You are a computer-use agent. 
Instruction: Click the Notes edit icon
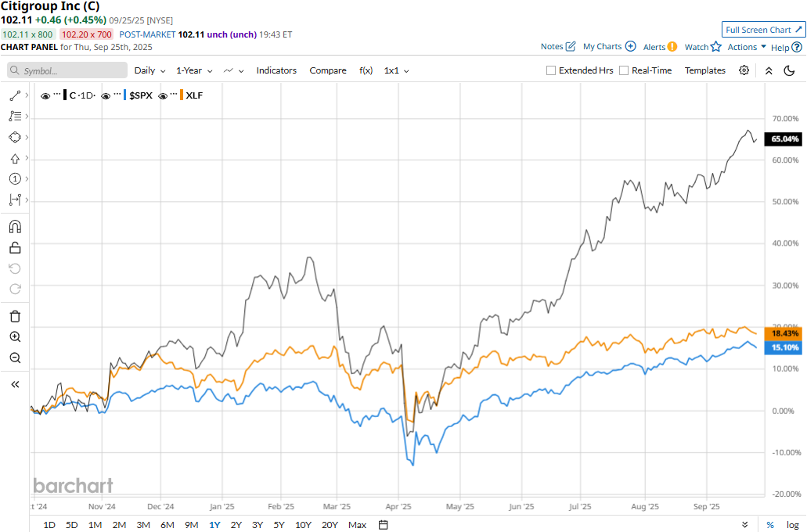(571, 46)
